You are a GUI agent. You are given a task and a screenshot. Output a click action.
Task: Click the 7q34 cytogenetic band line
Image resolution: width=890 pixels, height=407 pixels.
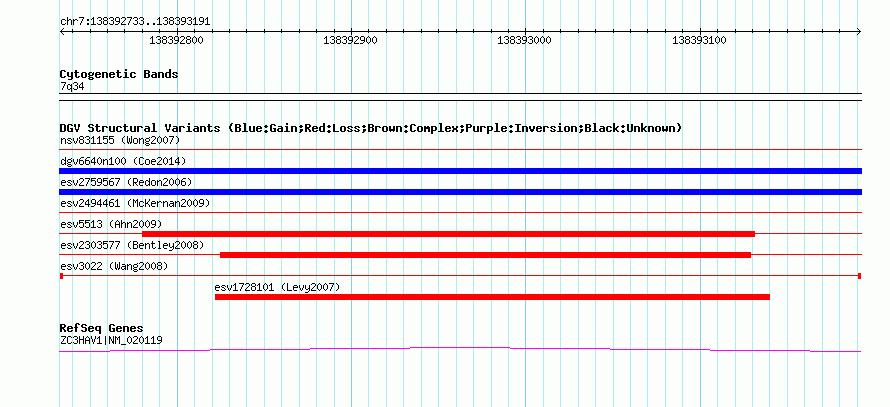pos(460,97)
